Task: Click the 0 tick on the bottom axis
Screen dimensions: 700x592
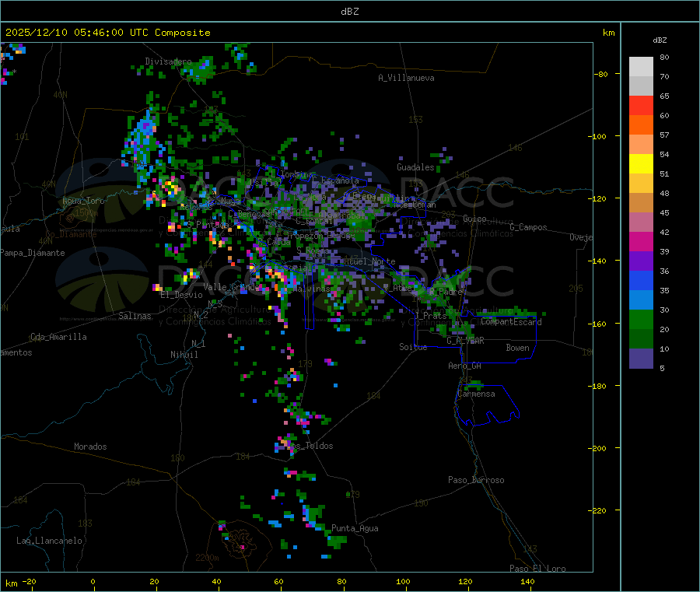Action: click(x=93, y=581)
